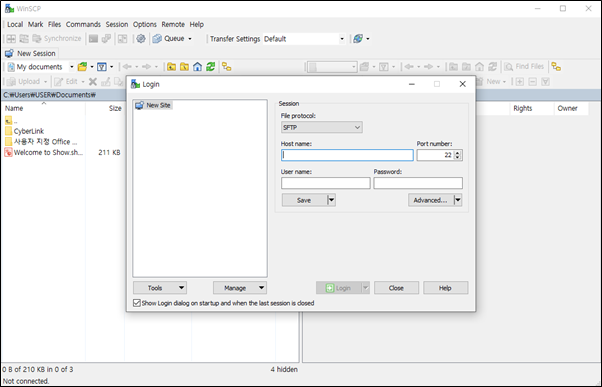Select the Welcome to Show file
The width and height of the screenshot is (602, 387).
[43, 152]
